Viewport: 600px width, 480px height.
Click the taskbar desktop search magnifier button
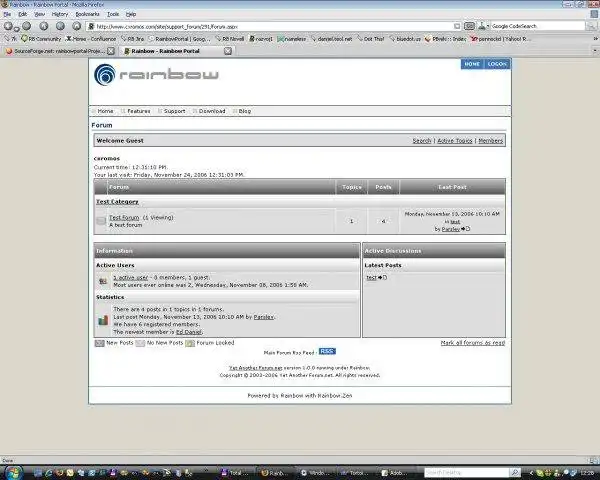click(x=515, y=473)
